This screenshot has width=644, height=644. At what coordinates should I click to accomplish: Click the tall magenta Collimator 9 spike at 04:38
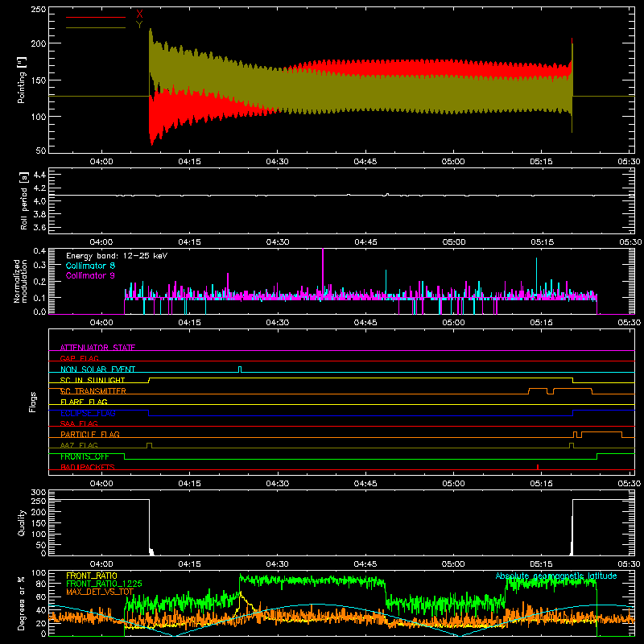(323, 271)
